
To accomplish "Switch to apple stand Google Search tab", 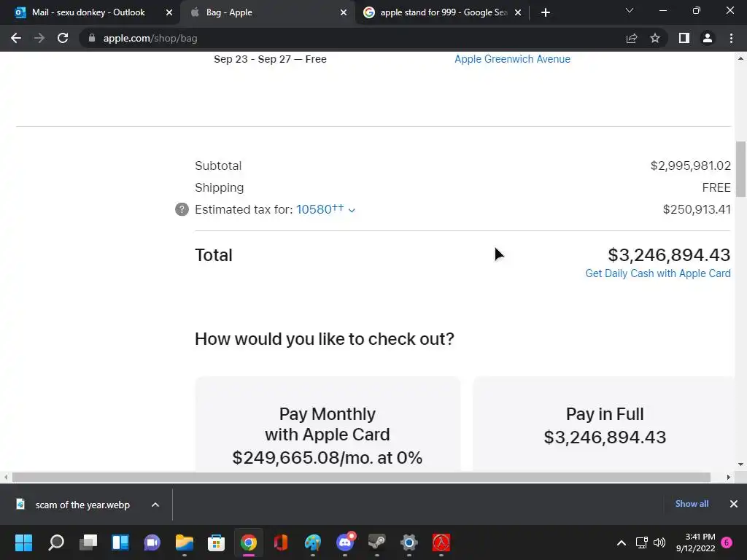I will [x=444, y=12].
